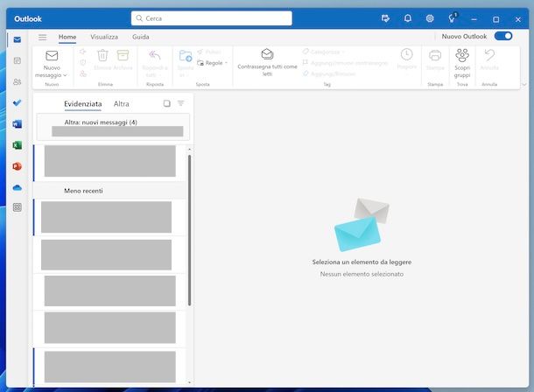Screen dimensions: 534x392
Task: Tick the select-all checkbox above message list
Action: [167, 103]
